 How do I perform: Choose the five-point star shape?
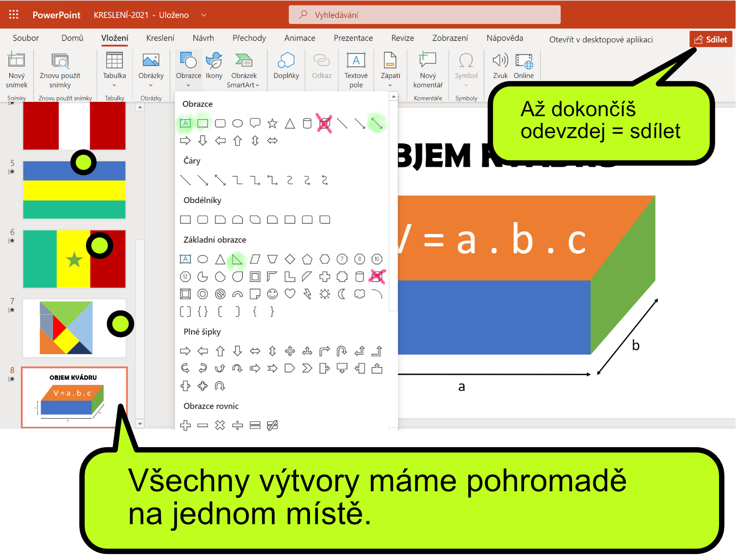[x=272, y=123]
